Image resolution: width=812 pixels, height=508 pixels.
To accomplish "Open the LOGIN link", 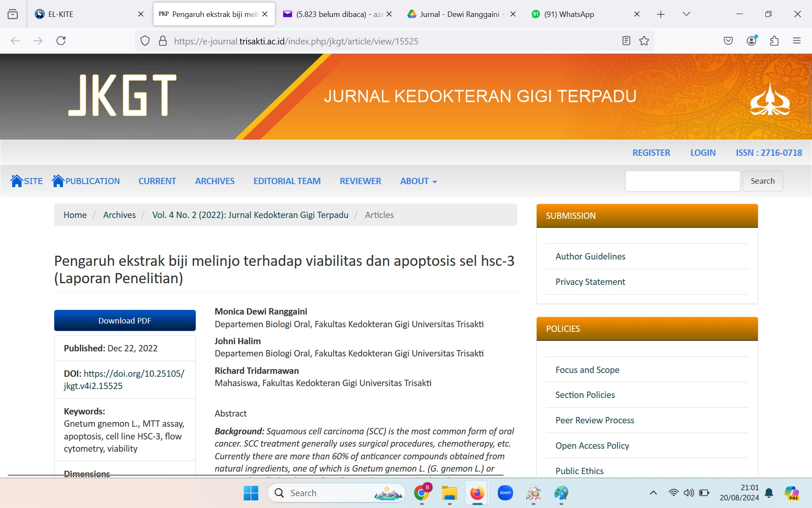I will (703, 153).
